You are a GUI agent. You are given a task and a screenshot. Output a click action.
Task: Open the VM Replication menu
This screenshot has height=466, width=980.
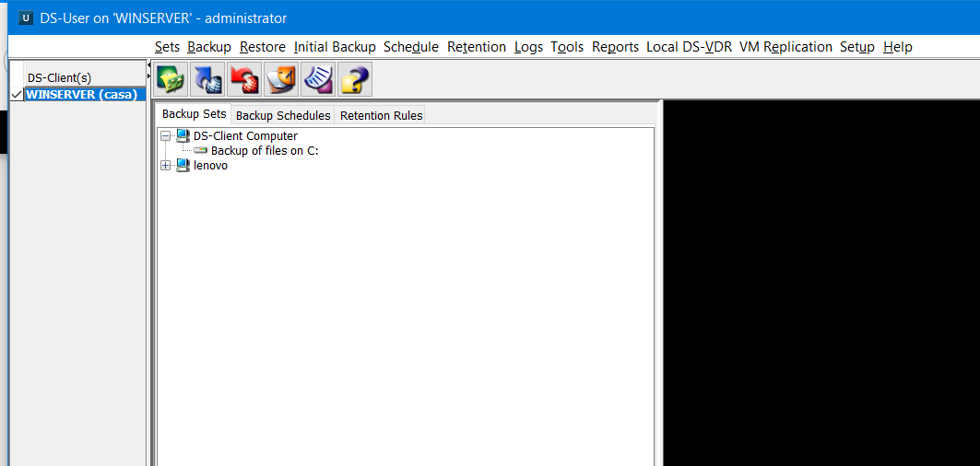point(785,47)
